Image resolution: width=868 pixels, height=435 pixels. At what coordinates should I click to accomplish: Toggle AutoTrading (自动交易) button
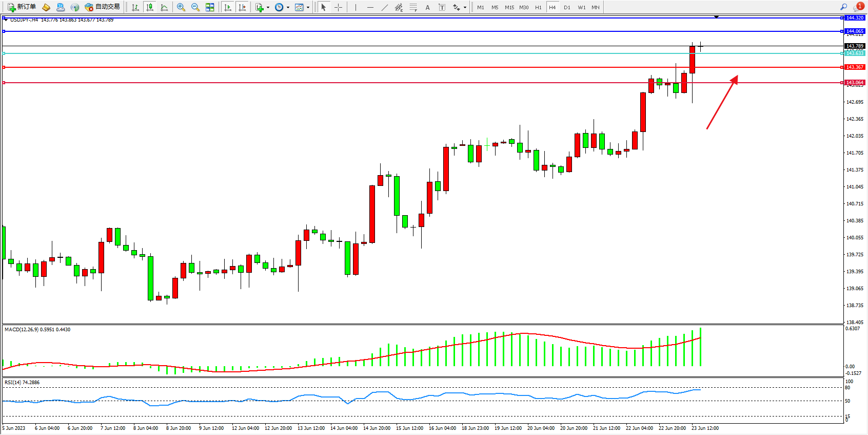pyautogui.click(x=103, y=7)
